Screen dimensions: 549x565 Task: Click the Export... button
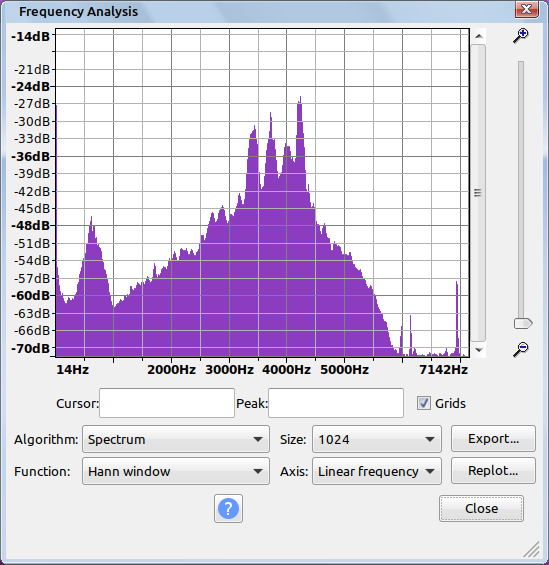click(x=493, y=439)
